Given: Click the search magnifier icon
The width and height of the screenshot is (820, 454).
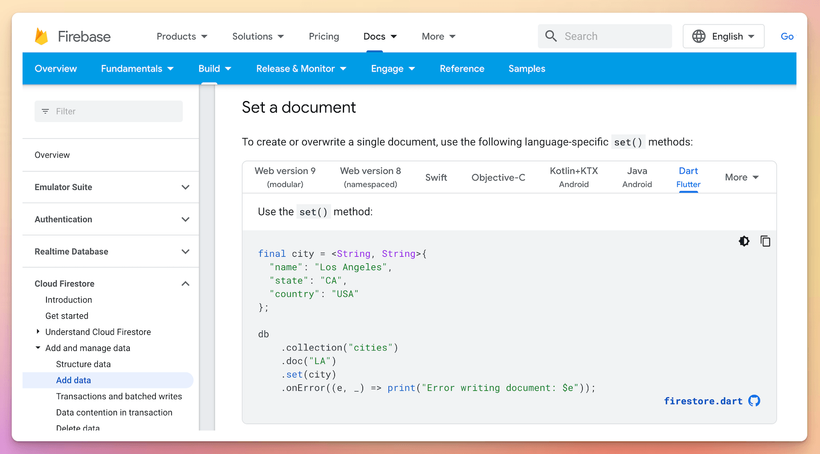Looking at the screenshot, I should [x=551, y=36].
